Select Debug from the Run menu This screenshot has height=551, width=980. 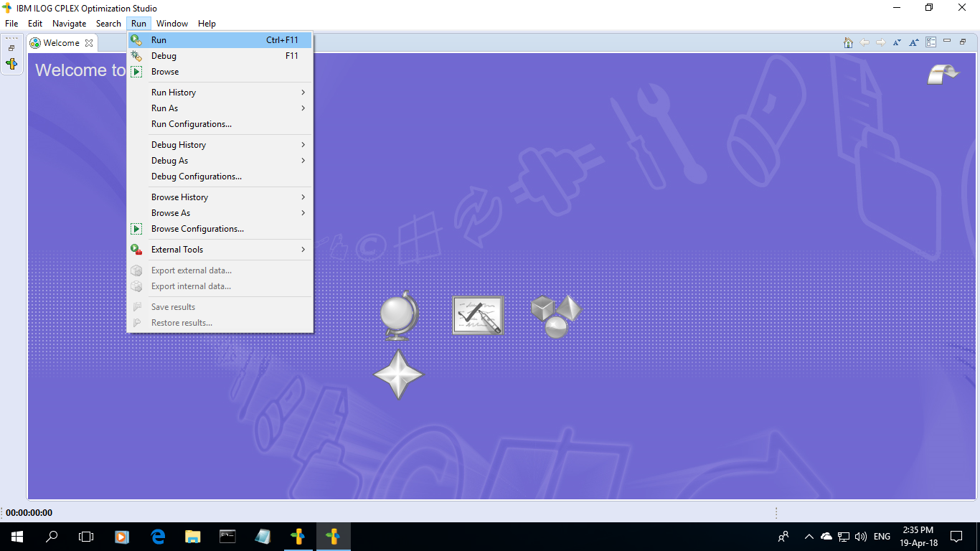coord(164,55)
